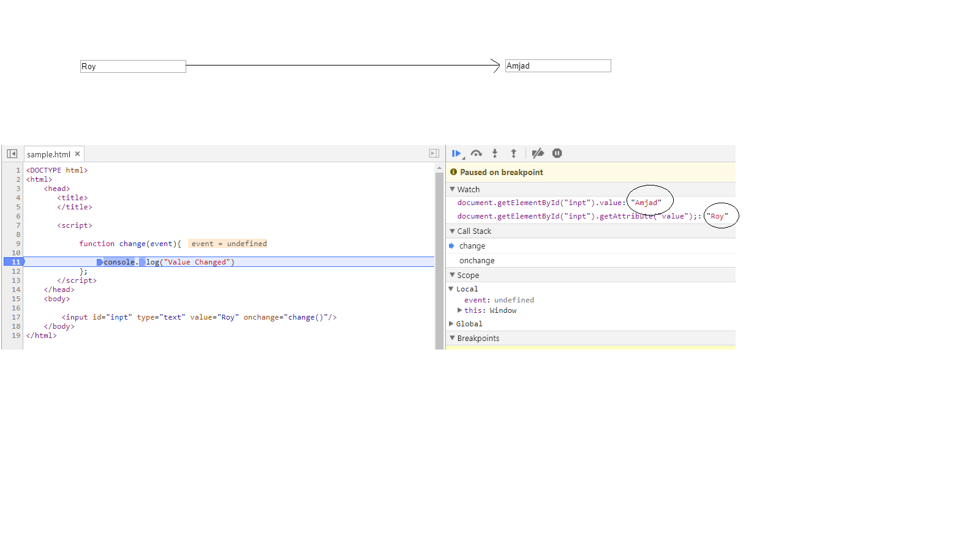Click the Step into next function call icon
980x551 pixels.
[x=495, y=153]
